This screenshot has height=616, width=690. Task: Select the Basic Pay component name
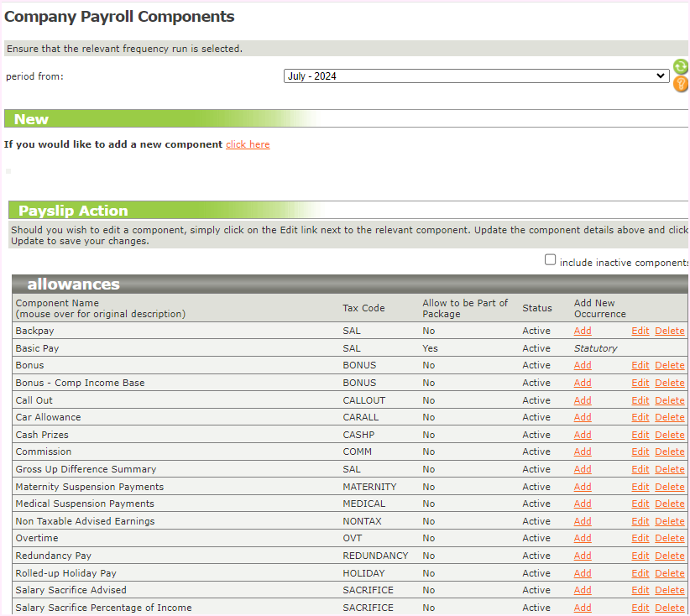coord(37,348)
